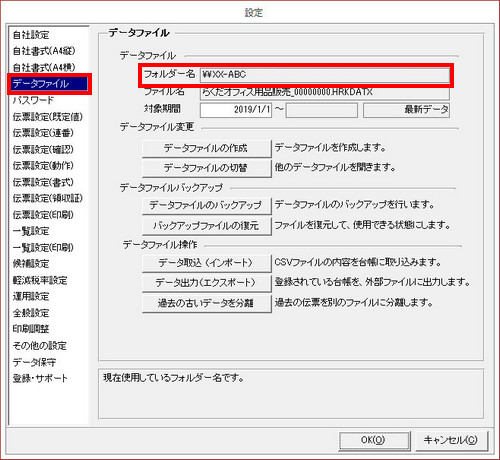Click the キャンセル button

[x=452, y=441]
